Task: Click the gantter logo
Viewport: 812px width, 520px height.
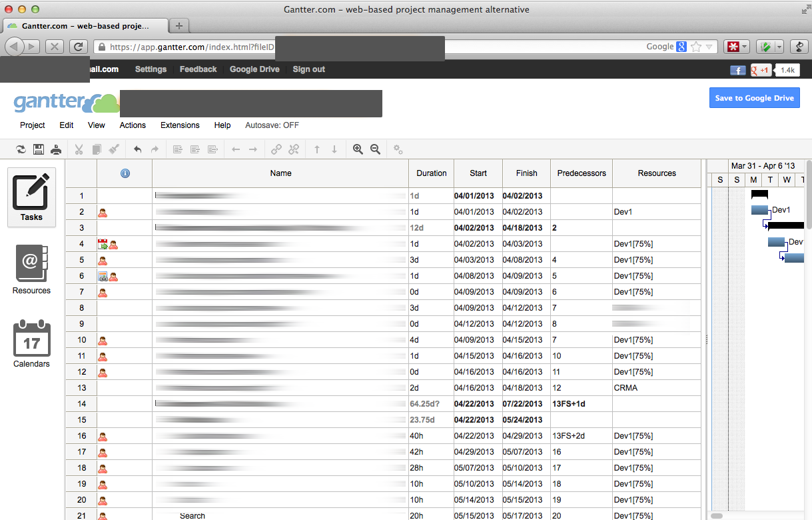Action: pos(67,103)
